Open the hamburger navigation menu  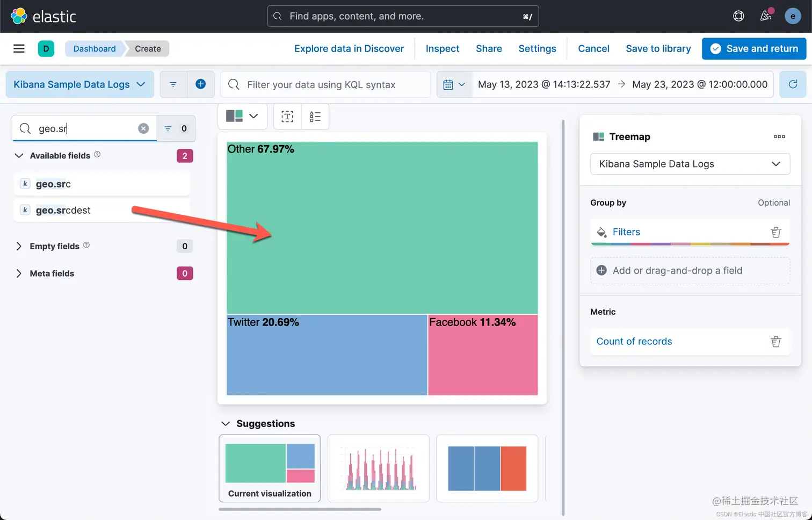coord(19,49)
